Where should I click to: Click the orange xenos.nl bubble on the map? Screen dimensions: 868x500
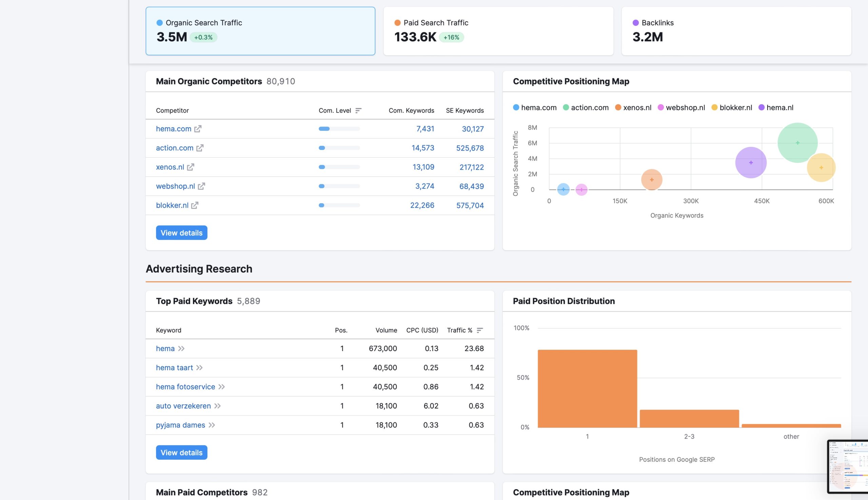point(651,179)
